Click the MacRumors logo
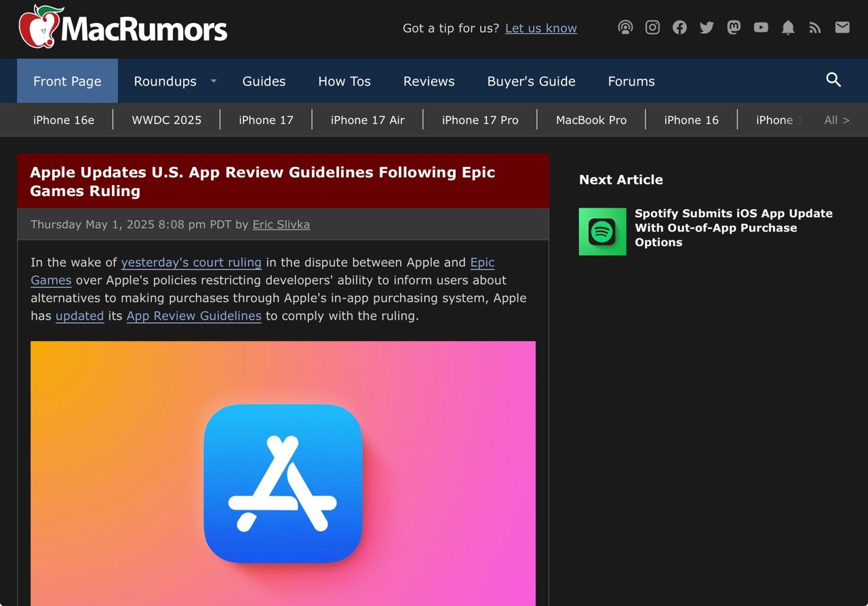 123,27
